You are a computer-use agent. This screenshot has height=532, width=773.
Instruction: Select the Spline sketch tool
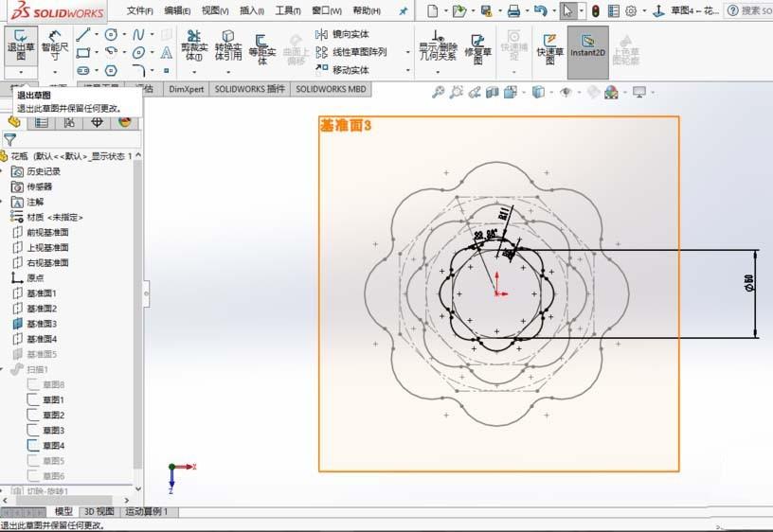[138, 34]
